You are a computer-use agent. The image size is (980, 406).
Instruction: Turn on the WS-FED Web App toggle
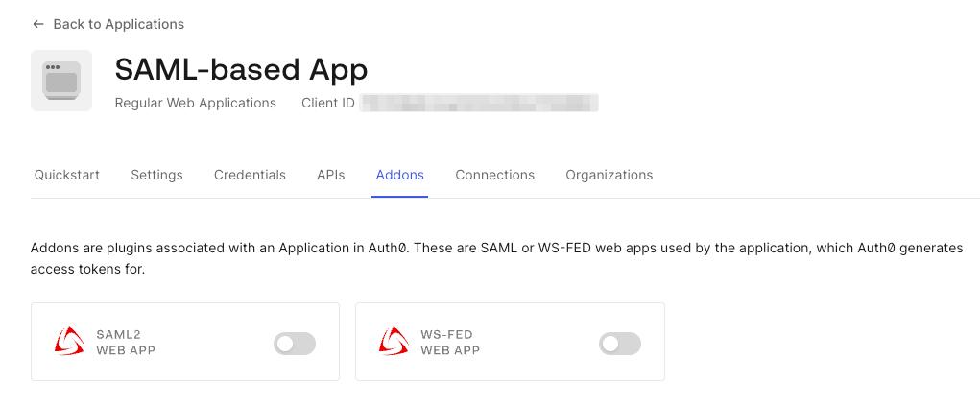(619, 343)
